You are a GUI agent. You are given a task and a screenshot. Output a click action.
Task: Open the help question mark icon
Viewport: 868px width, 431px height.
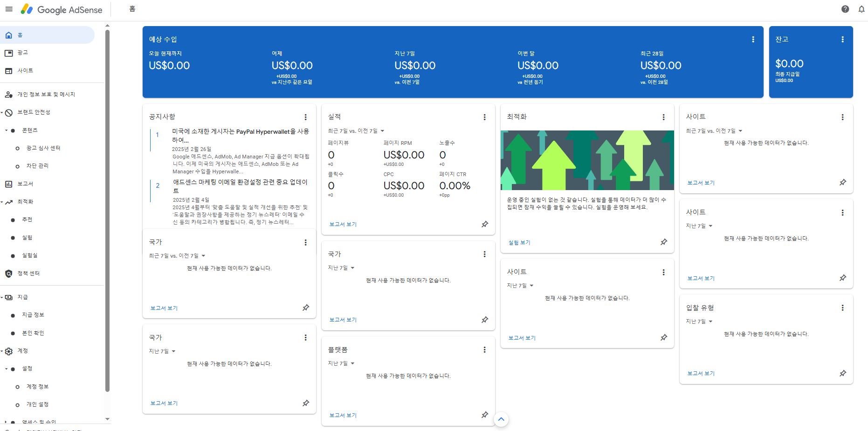845,9
